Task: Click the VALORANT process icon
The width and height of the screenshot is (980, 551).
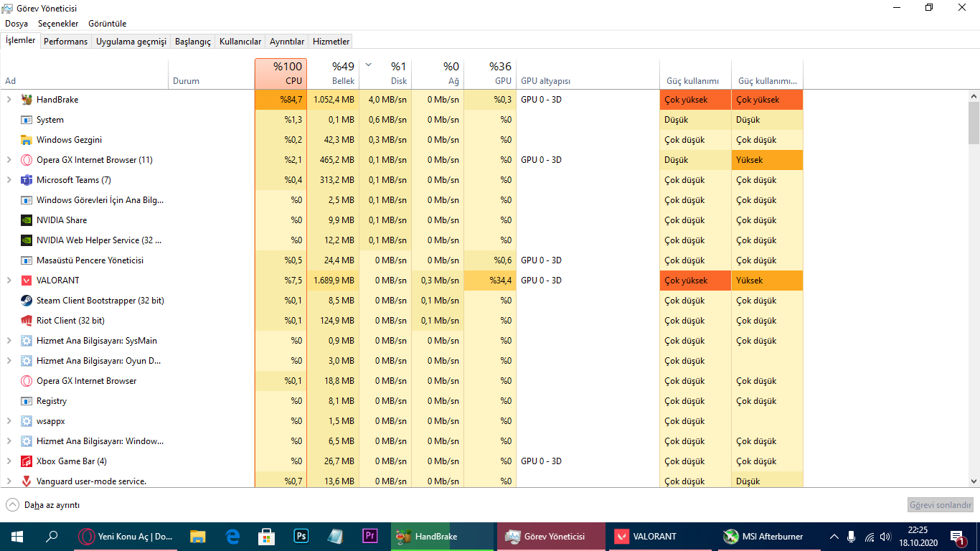Action: click(x=27, y=281)
